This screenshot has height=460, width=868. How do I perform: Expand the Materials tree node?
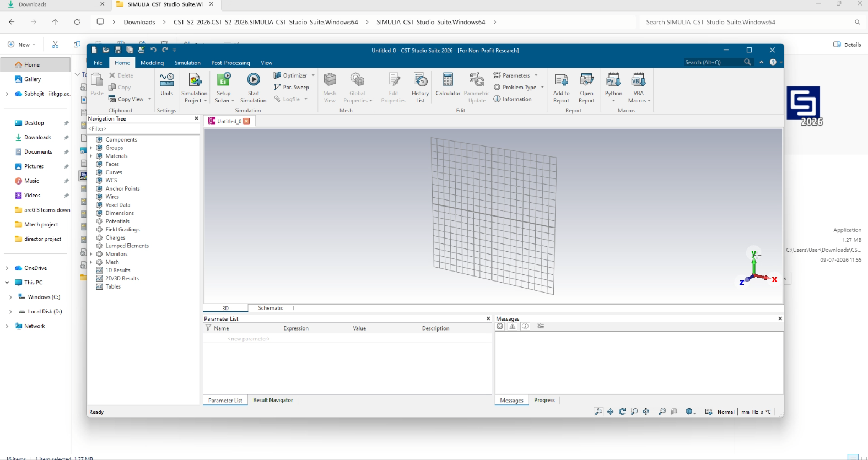(x=91, y=156)
